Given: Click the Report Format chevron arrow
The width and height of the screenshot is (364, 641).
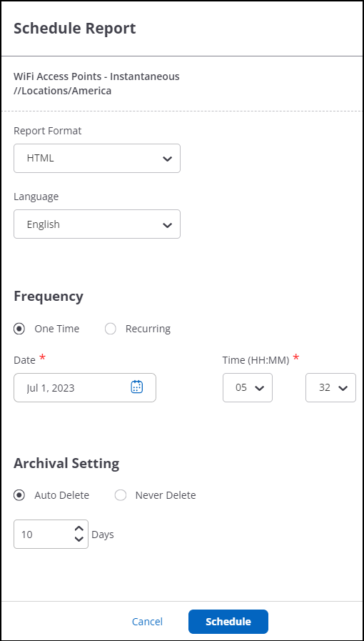Looking at the screenshot, I should 167,159.
